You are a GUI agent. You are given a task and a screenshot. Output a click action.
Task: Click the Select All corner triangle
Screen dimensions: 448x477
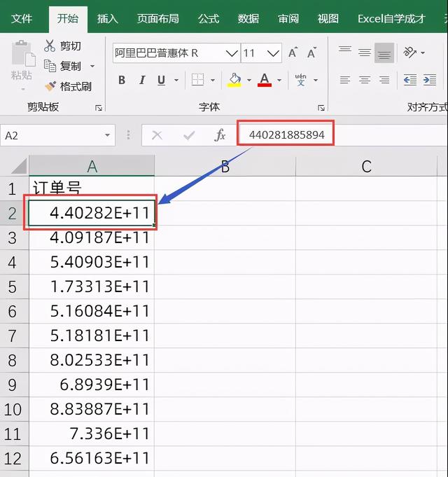tap(18, 166)
